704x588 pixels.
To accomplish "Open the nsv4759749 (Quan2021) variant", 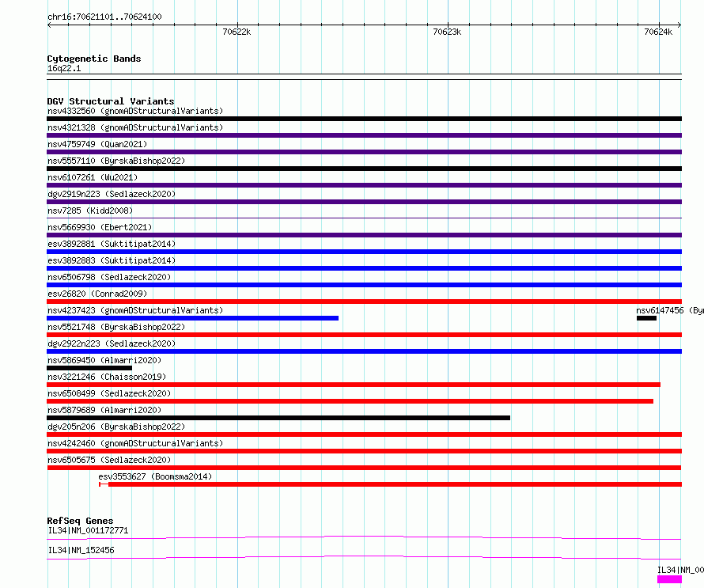I will (97, 144).
